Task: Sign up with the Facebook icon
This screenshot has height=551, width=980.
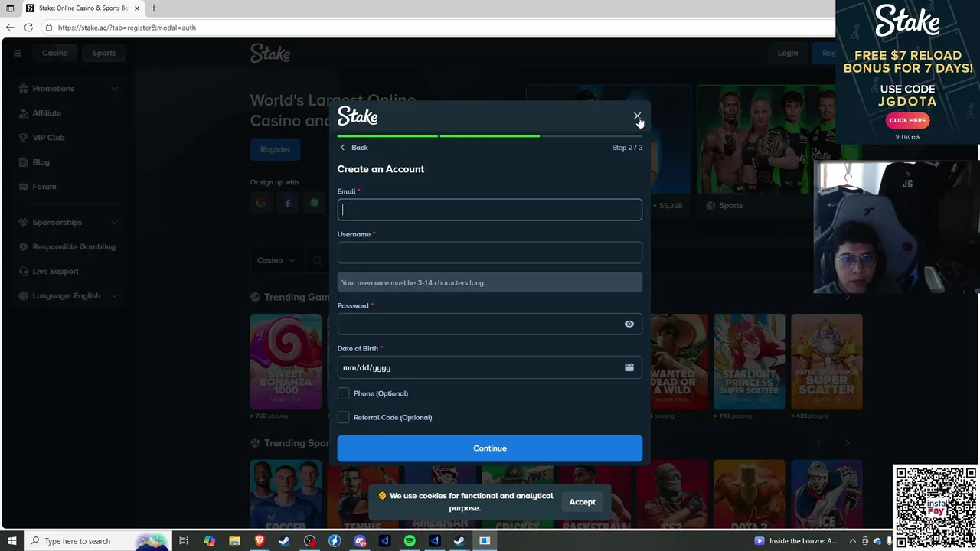Action: tap(288, 203)
